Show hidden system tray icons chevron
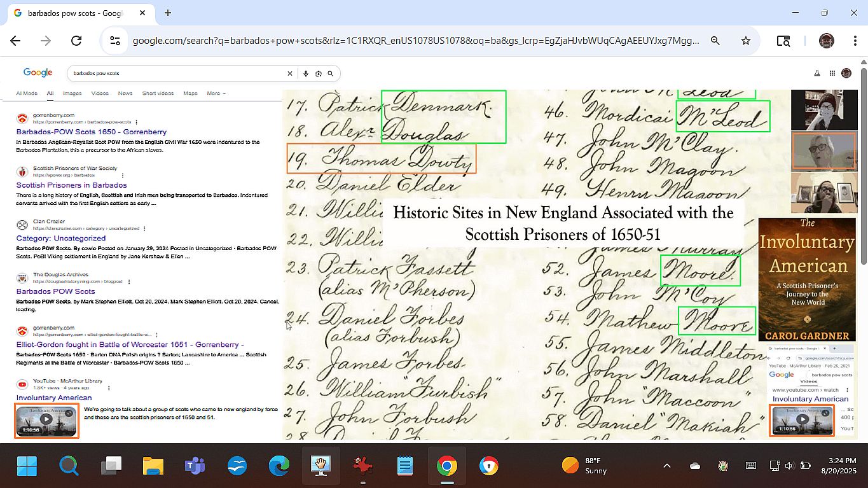868x488 pixels. coord(666,466)
